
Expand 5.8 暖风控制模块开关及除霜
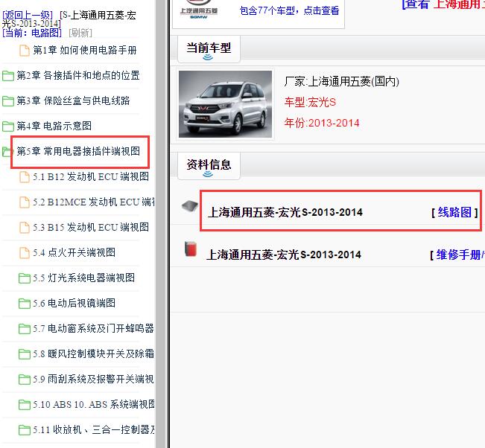pyautogui.click(x=93, y=354)
